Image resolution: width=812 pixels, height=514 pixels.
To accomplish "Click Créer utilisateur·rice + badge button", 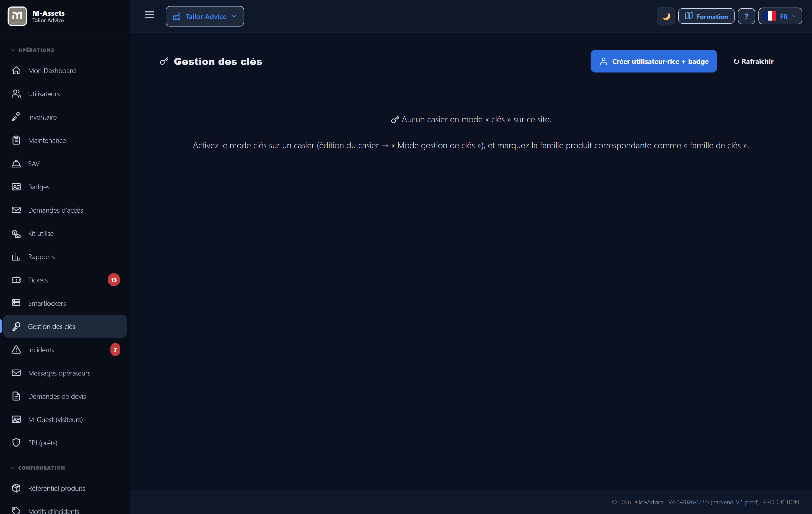I will (653, 61).
